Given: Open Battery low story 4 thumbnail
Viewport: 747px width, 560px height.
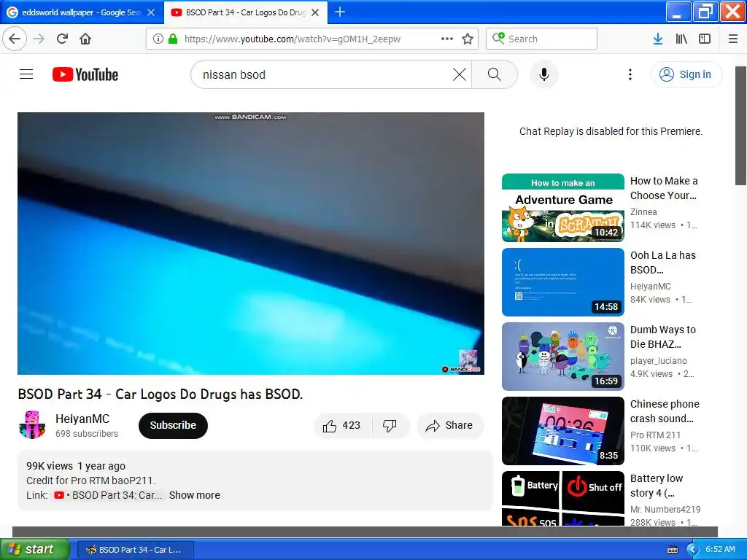Looking at the screenshot, I should click(x=562, y=499).
